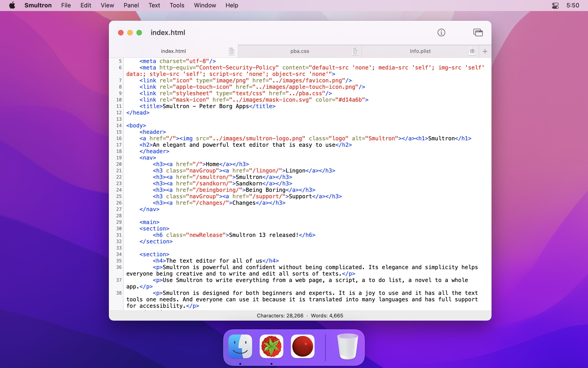Click line number 29 in the gutter
The width and height of the screenshot is (588, 368).
click(x=119, y=222)
